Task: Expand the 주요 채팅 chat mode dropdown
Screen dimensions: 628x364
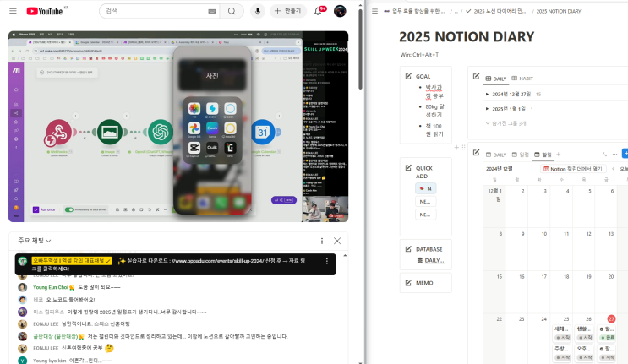Action: coord(35,241)
